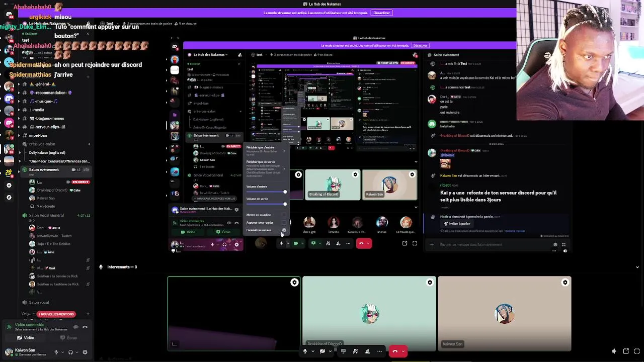Click volume speaker icon at bottom right
Viewport: 644px width, 362px height.
pyautogui.click(x=614, y=351)
